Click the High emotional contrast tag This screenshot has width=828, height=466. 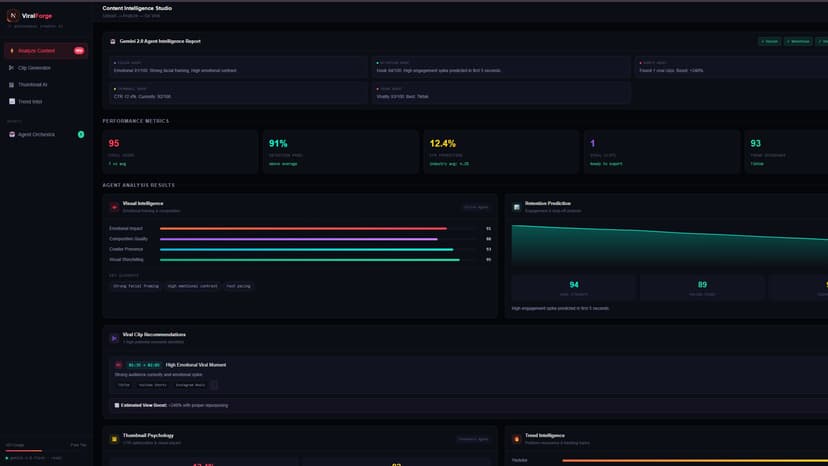pyautogui.click(x=192, y=286)
